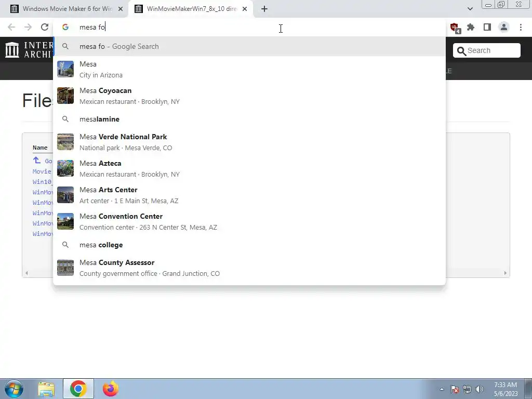Pick the mesa college search suggestion

click(249, 245)
